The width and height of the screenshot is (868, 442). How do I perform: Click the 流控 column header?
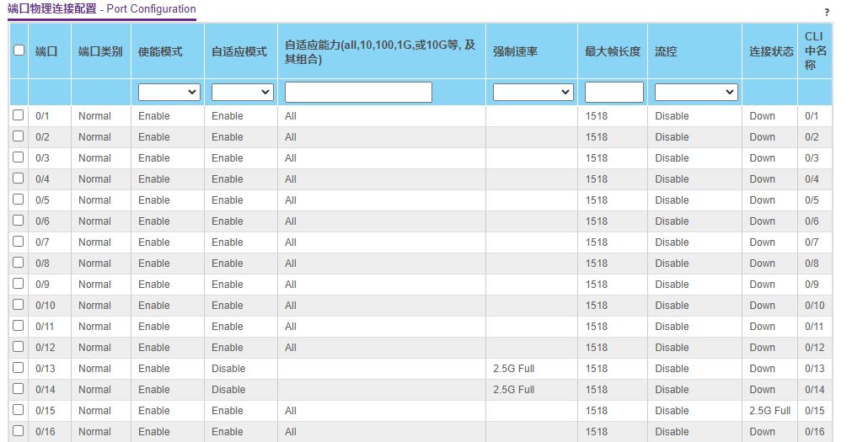tap(666, 51)
